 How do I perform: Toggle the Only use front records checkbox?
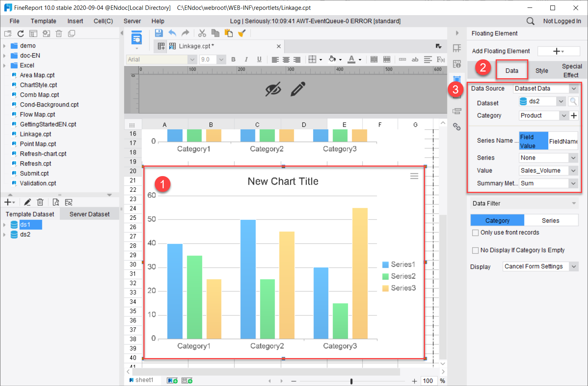[x=475, y=233]
